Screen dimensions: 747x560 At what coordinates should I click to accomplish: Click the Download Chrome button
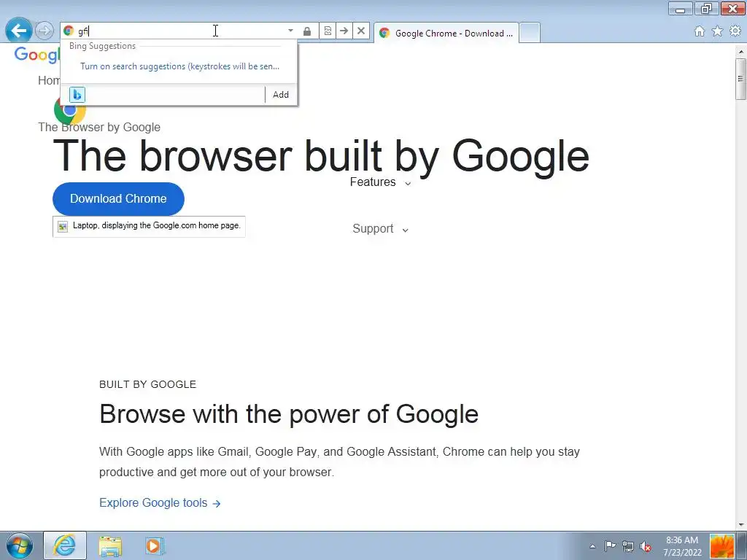coord(118,198)
